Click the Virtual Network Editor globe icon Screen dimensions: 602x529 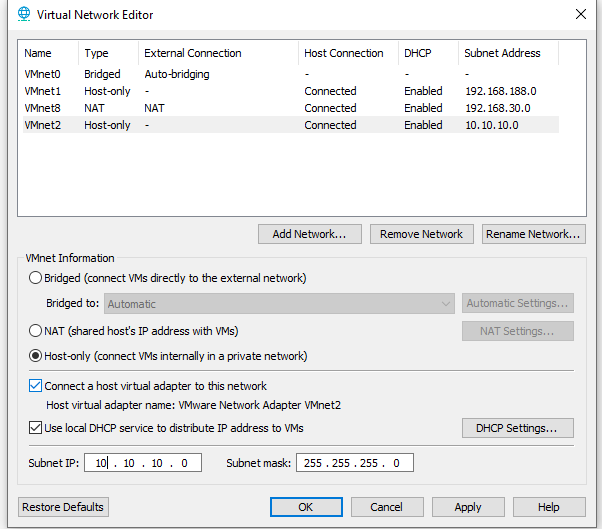click(x=24, y=14)
